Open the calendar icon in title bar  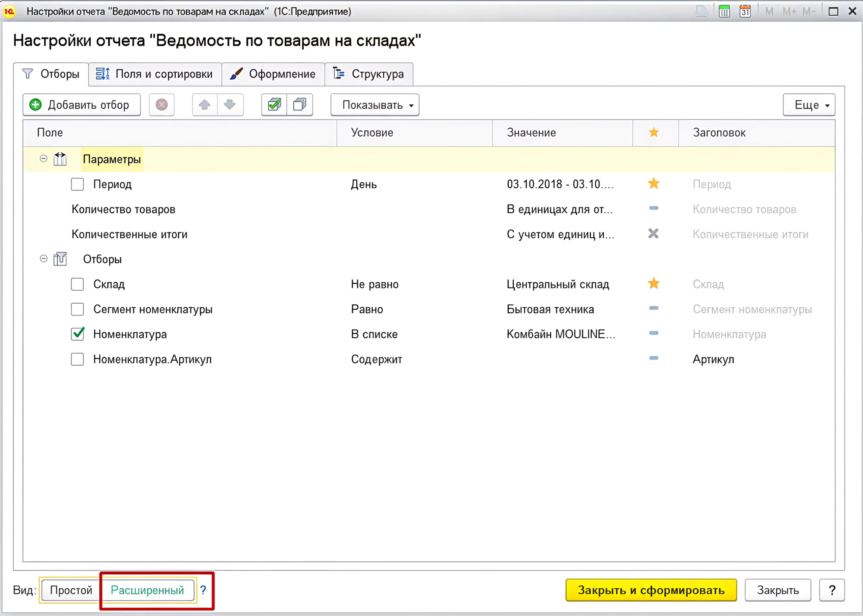(745, 11)
